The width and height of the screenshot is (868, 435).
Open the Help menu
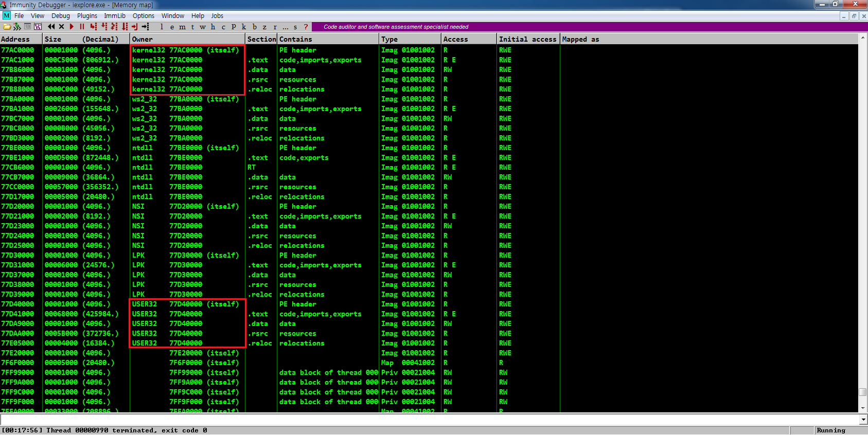pyautogui.click(x=198, y=16)
